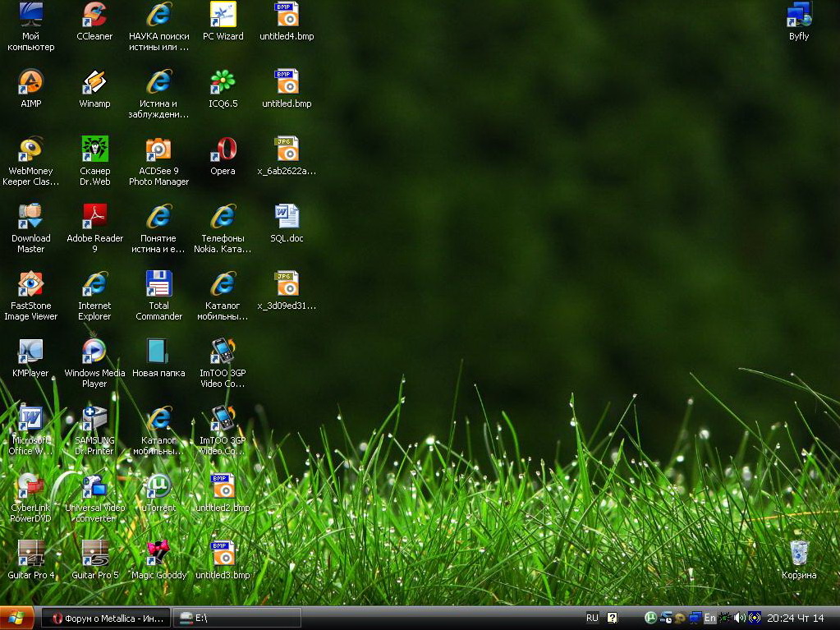Select the uTorrent desktop shortcut

(158, 486)
